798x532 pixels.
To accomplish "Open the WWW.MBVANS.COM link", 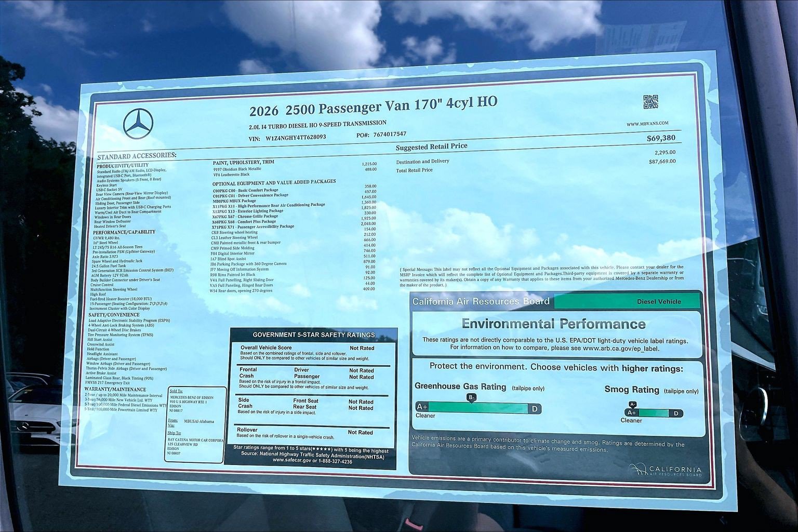I will point(647,124).
